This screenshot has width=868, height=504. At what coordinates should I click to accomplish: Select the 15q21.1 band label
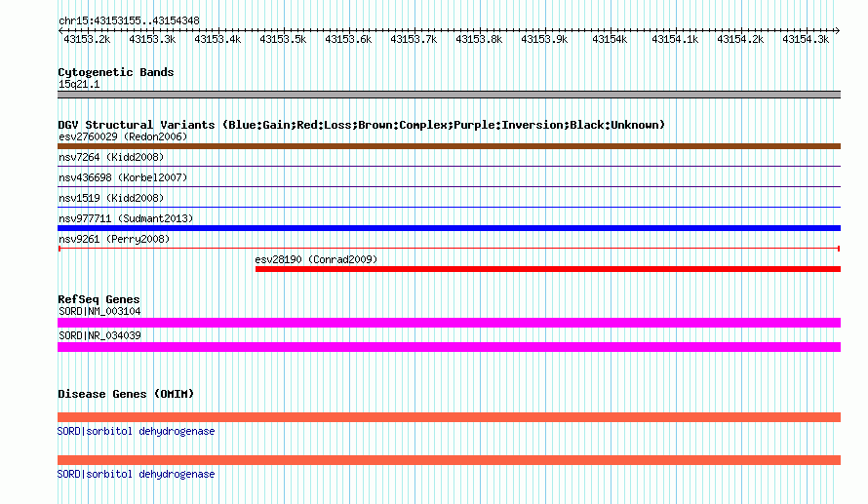(79, 84)
